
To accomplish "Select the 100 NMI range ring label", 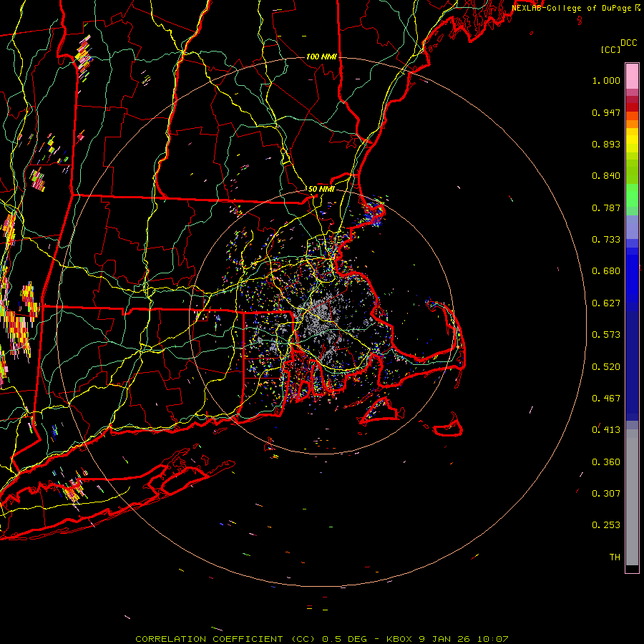I will point(321,57).
